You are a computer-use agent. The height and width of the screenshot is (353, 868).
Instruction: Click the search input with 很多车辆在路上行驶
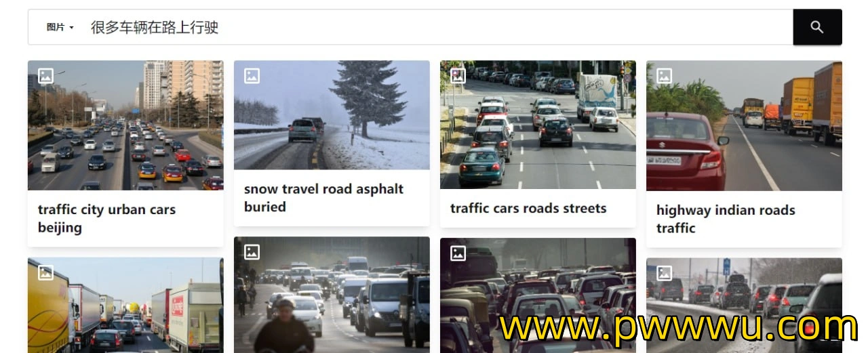pos(437,28)
